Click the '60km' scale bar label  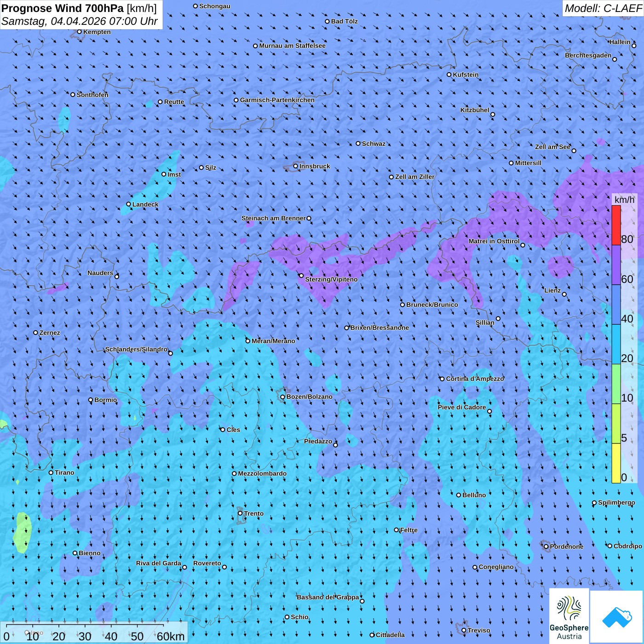tap(171, 637)
